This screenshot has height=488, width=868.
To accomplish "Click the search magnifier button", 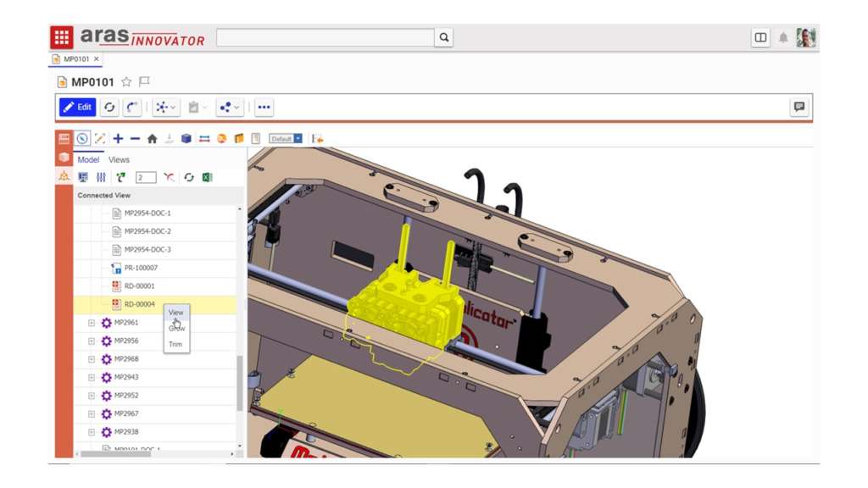I will click(443, 37).
